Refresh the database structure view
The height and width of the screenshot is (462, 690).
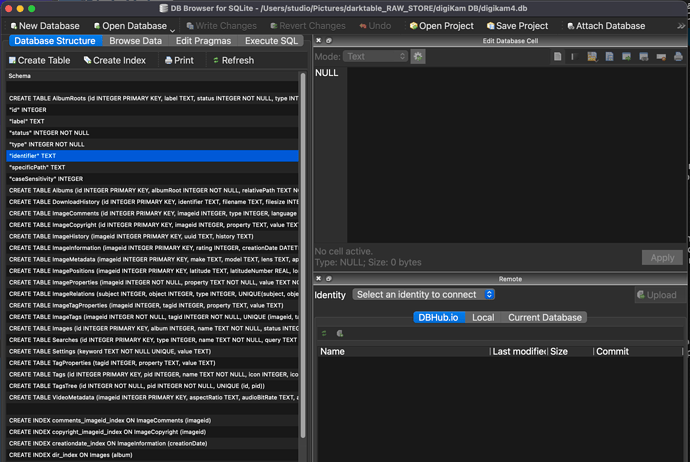coord(231,60)
